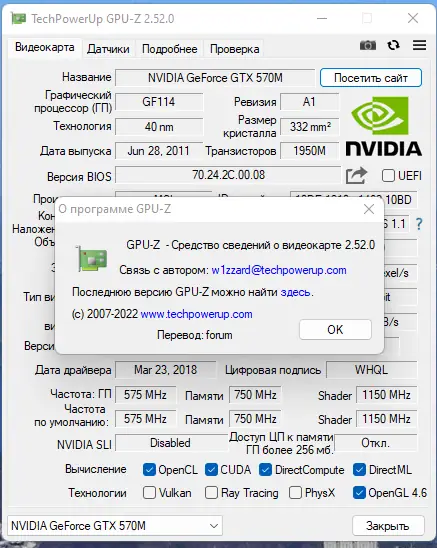Image resolution: width=437 pixels, height=548 pixels.
Task: Click the Disabled NVIDIA SLI value
Action: [x=171, y=443]
